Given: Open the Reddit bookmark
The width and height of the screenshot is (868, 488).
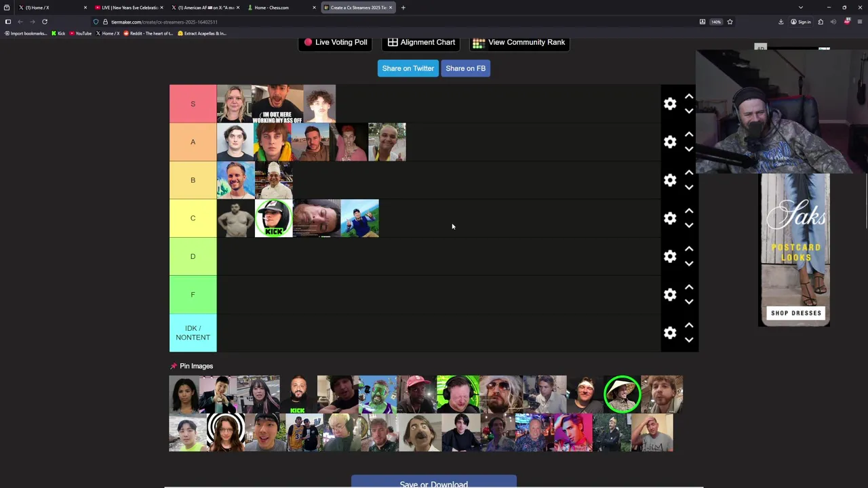Looking at the screenshot, I should (149, 33).
